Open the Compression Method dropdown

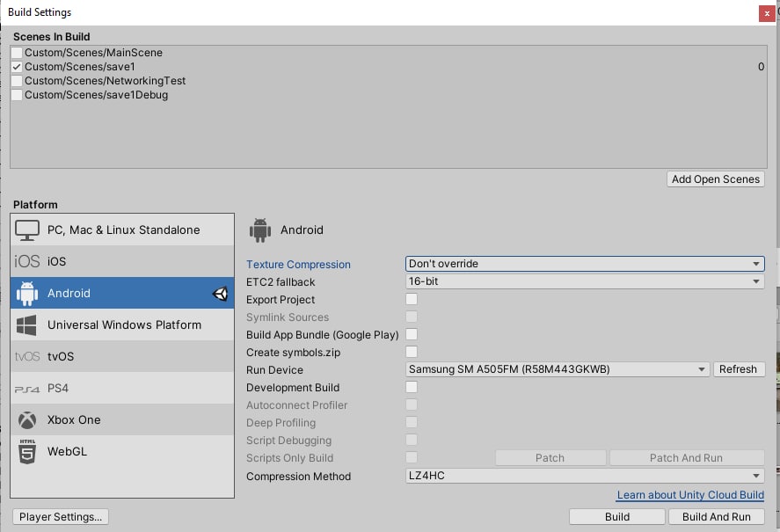[585, 476]
